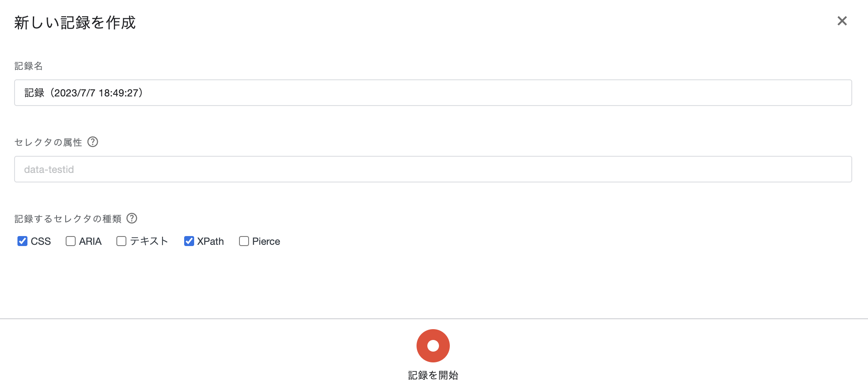The height and width of the screenshot is (389, 868).
Task: Uncheck the CSS selector checkbox
Action: pyautogui.click(x=22, y=241)
